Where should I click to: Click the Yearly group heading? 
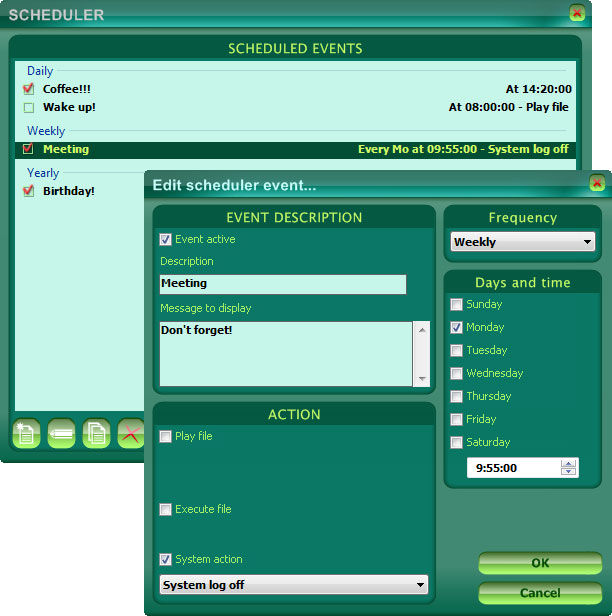coord(43,173)
